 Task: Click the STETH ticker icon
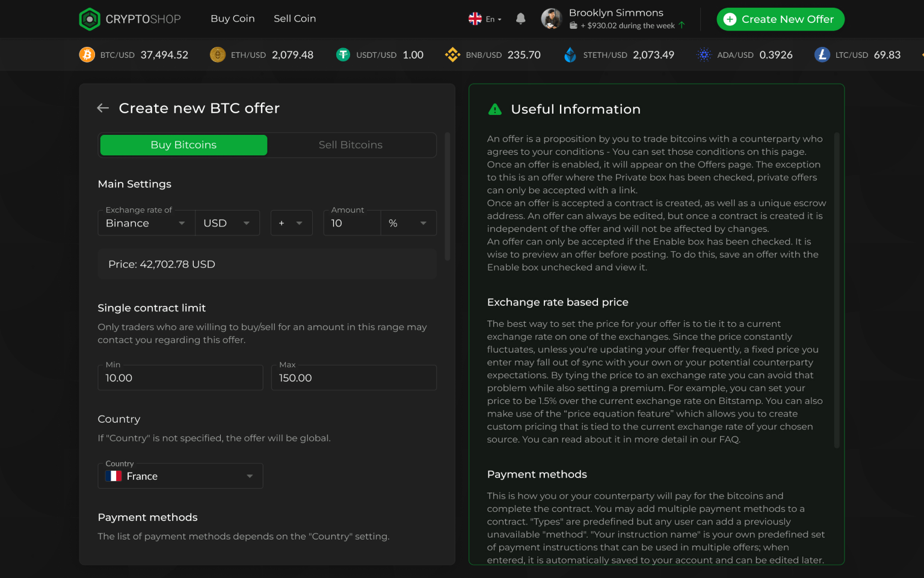[570, 55]
